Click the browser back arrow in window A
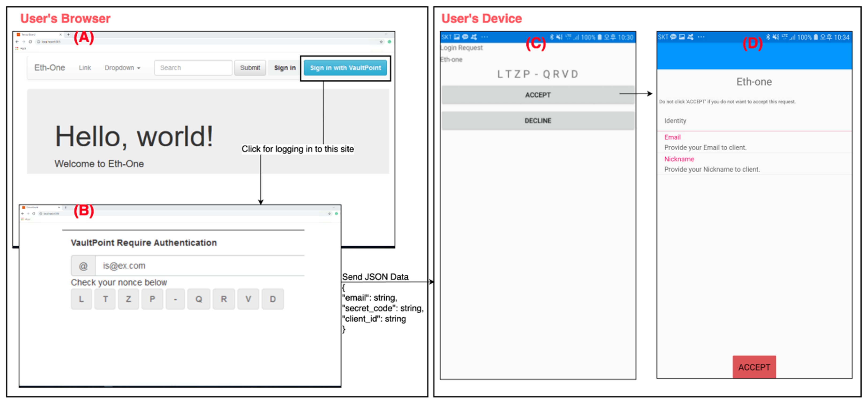The image size is (868, 408). click(17, 42)
